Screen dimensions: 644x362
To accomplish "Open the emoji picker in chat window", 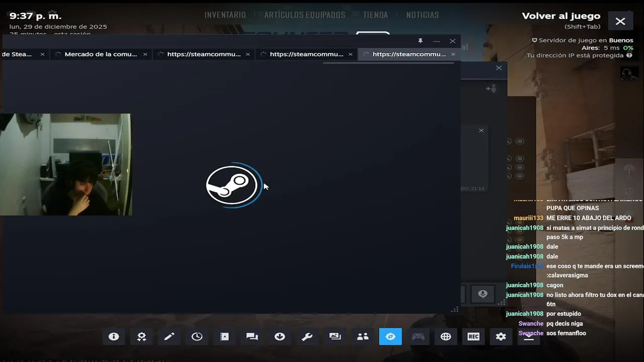I will [x=483, y=294].
